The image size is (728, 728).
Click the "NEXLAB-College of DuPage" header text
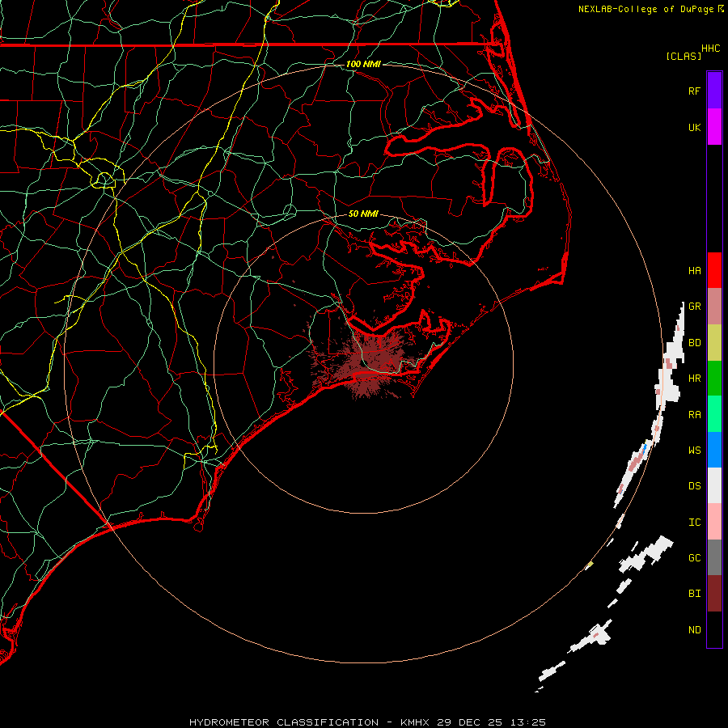[645, 9]
